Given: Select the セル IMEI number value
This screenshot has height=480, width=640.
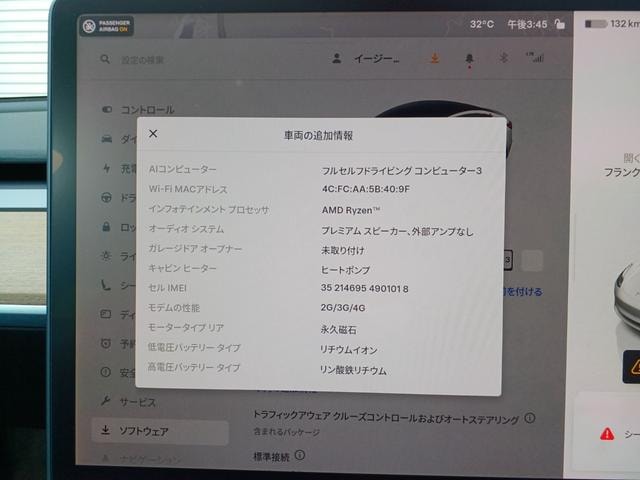Looking at the screenshot, I should pos(364,289).
